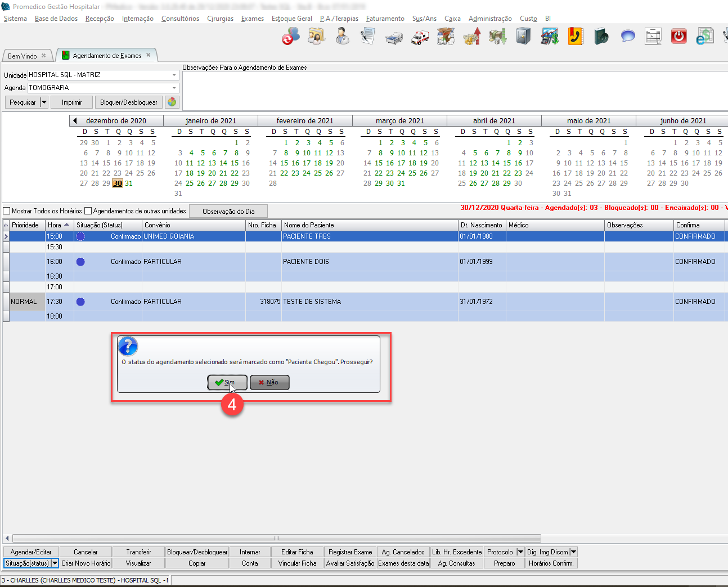Open the Agenda TOMOGRAFIA dropdown
The height and width of the screenshot is (587, 728).
click(x=174, y=88)
